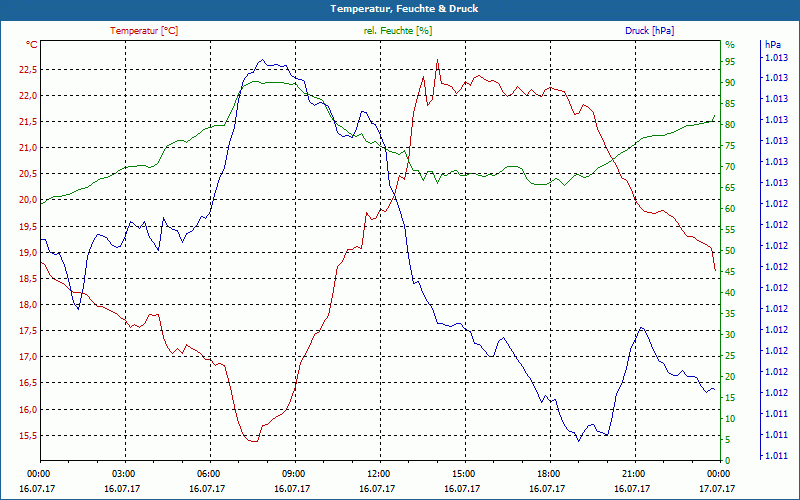800x500 pixels.
Task: Click the '16.07.17' date under 21:00
Action: (632, 489)
